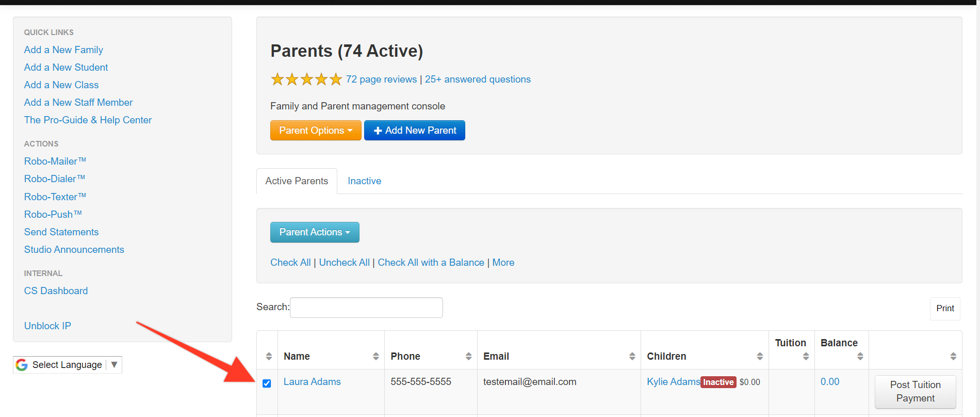
Task: Open Add a New Staff Member link
Action: [78, 103]
